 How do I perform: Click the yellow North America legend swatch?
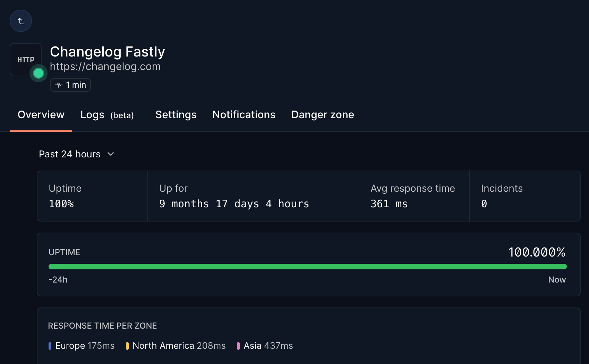(127, 346)
